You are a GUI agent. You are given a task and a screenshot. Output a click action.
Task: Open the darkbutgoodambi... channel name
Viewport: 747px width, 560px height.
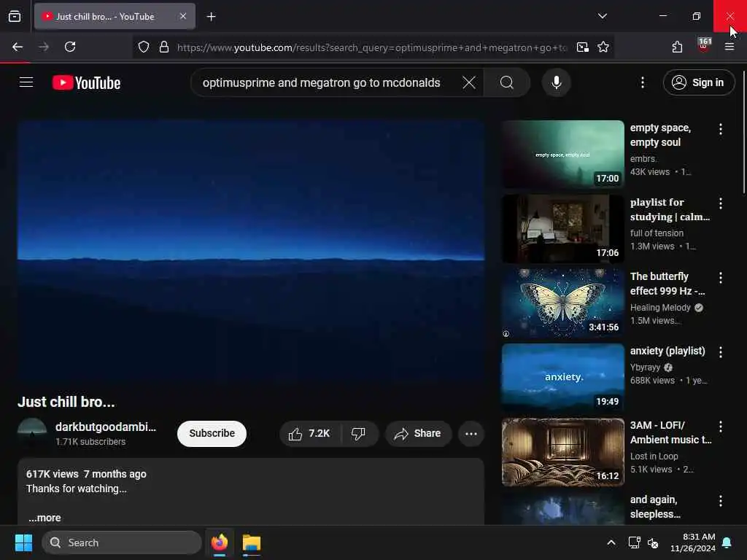click(x=106, y=427)
